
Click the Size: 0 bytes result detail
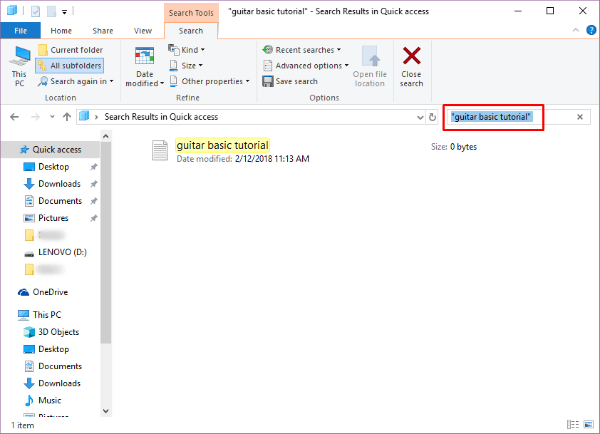pyautogui.click(x=454, y=147)
